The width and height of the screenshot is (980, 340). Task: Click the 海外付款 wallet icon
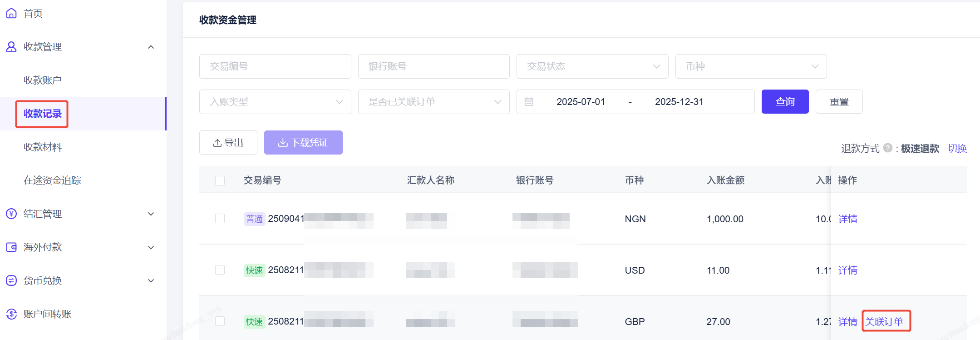11,247
